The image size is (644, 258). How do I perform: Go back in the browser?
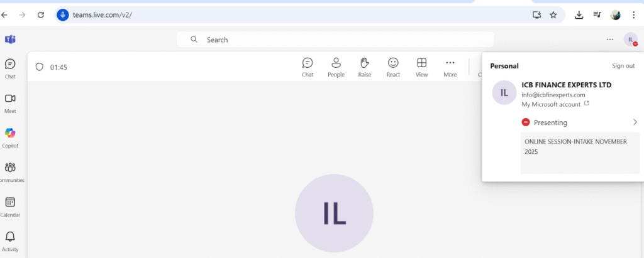tap(4, 15)
